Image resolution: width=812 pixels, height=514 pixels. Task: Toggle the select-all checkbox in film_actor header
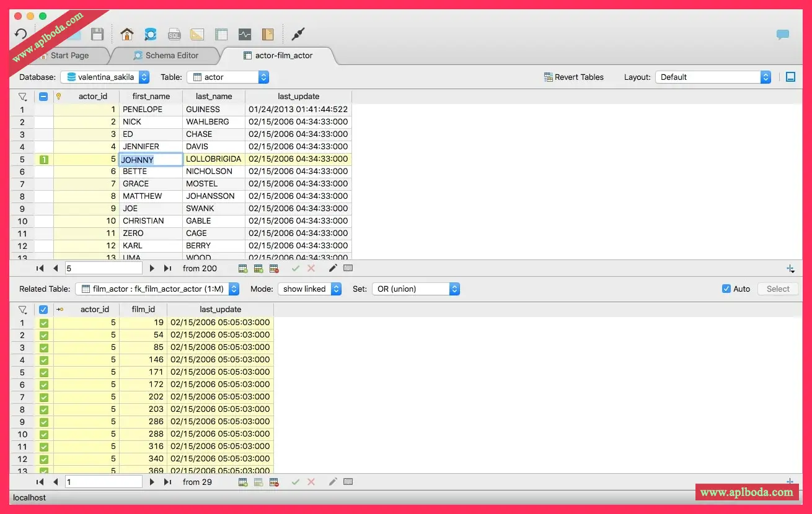(43, 310)
